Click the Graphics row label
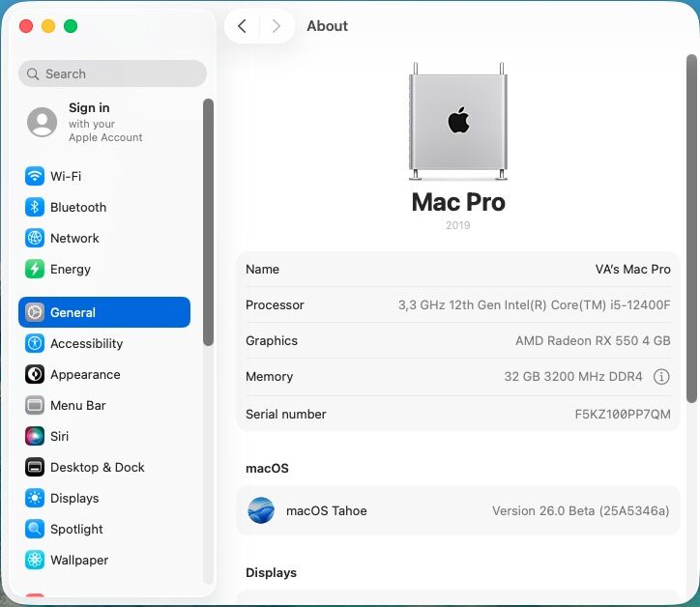Viewport: 700px width, 607px height. (272, 340)
